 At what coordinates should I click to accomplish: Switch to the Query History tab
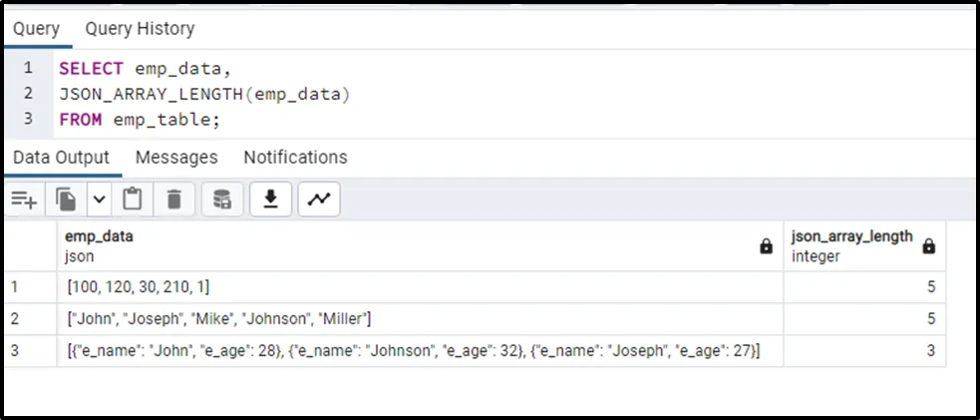click(x=140, y=29)
